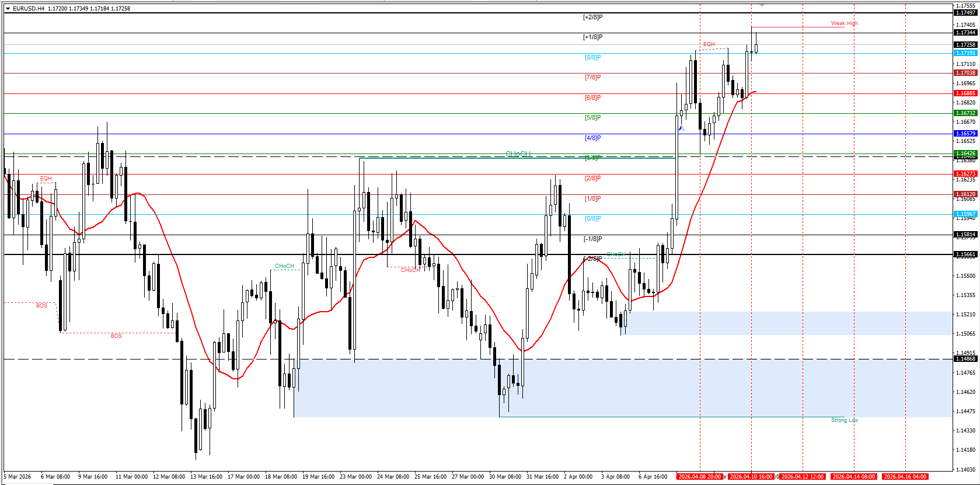Select the Strong Low label
Screen dimensions: 980x485
pos(845,420)
